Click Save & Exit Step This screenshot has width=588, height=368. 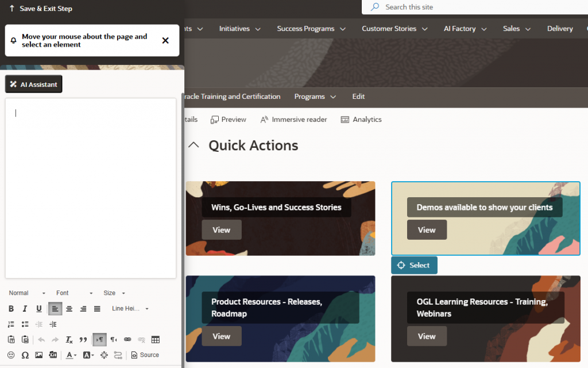(x=41, y=8)
